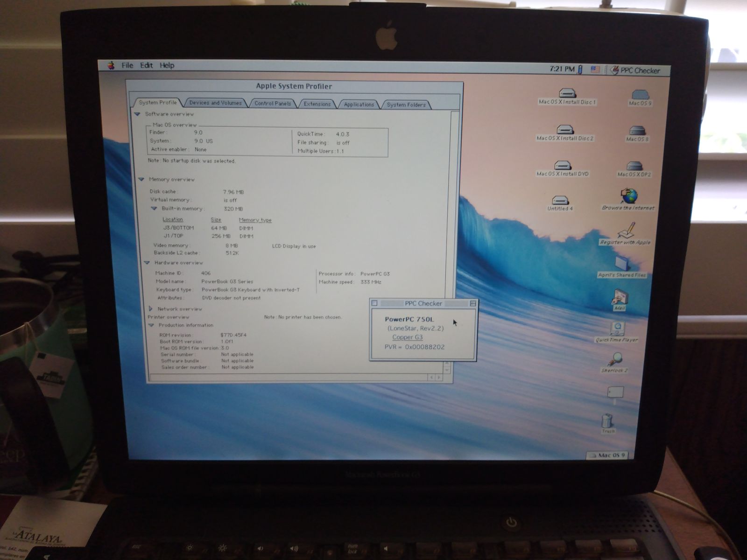747x560 pixels.
Task: Switch to the System Profile tab
Action: pyautogui.click(x=158, y=102)
